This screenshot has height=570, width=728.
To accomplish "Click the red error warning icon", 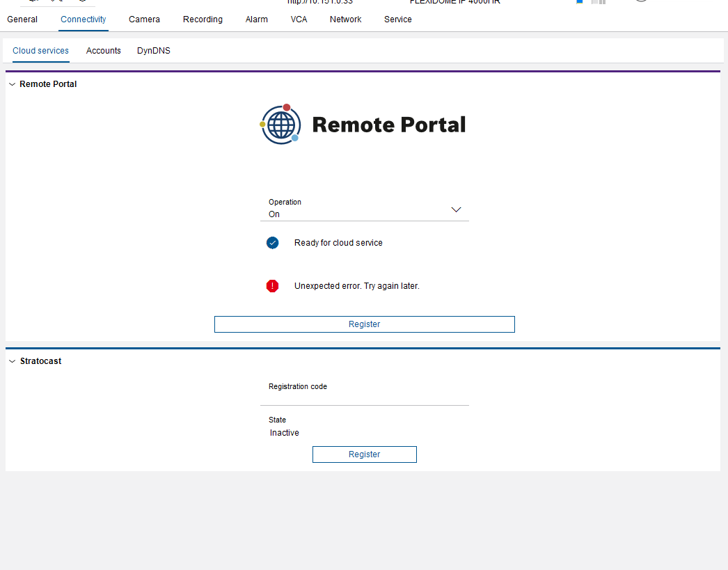I will tap(273, 286).
